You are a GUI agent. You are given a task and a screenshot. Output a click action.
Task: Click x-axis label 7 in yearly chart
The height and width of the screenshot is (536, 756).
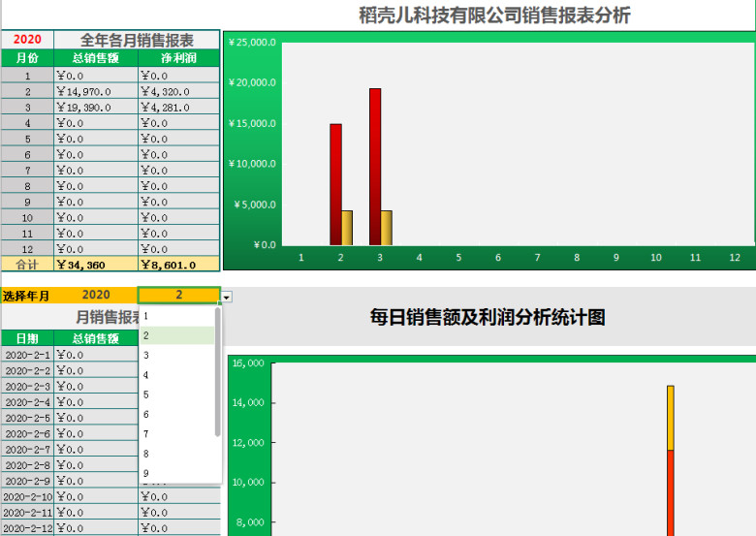click(x=537, y=258)
